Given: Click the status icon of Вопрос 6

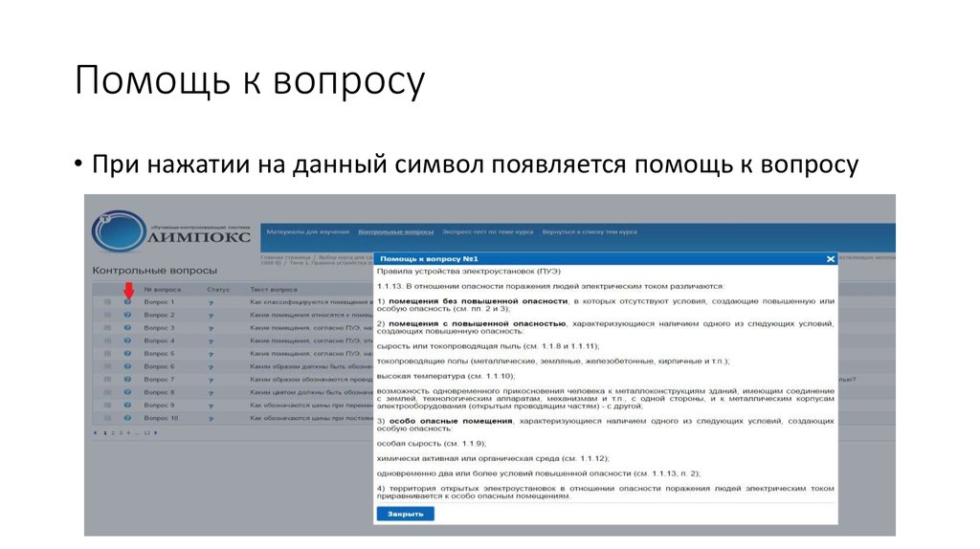Looking at the screenshot, I should [x=211, y=366].
